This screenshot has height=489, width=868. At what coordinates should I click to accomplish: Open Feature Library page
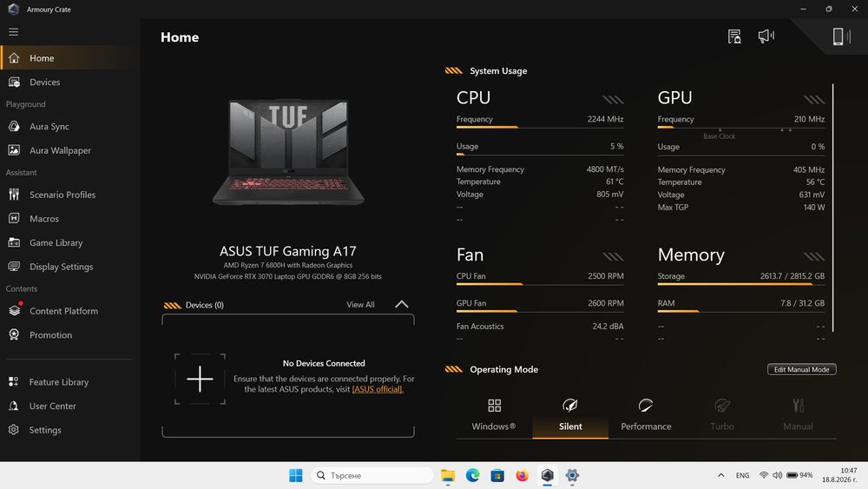(69, 381)
